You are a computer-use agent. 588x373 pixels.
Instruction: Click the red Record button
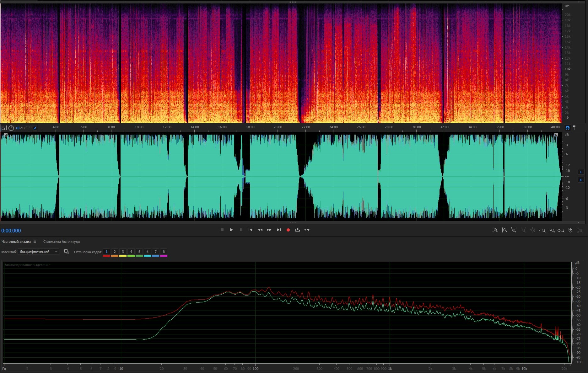click(288, 230)
